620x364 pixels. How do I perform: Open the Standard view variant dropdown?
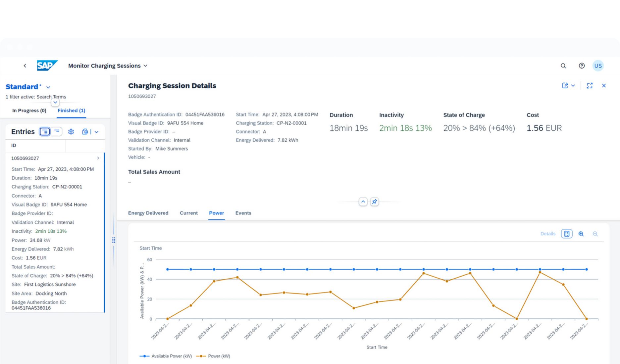click(x=48, y=87)
